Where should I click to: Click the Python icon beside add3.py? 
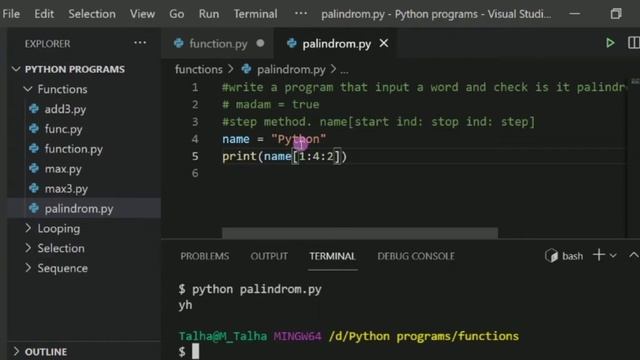tap(34, 109)
